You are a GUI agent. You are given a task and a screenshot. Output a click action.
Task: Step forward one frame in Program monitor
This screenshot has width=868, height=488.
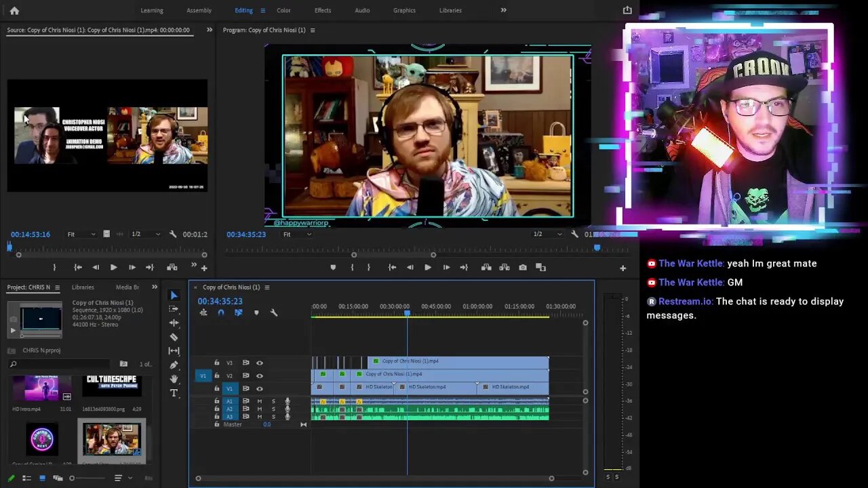coord(446,268)
